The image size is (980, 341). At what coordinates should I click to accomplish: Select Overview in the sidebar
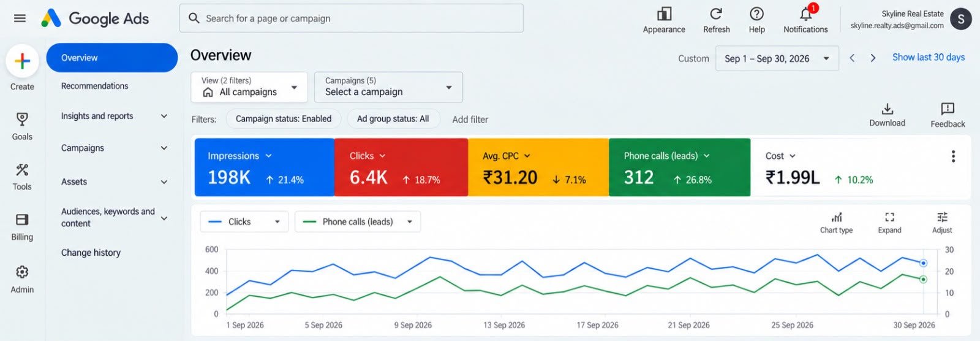tap(112, 58)
